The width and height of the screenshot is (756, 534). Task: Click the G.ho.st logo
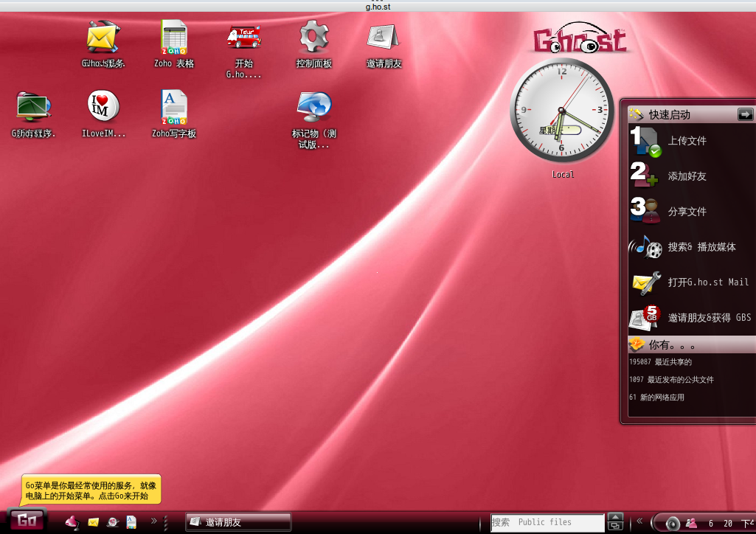580,38
